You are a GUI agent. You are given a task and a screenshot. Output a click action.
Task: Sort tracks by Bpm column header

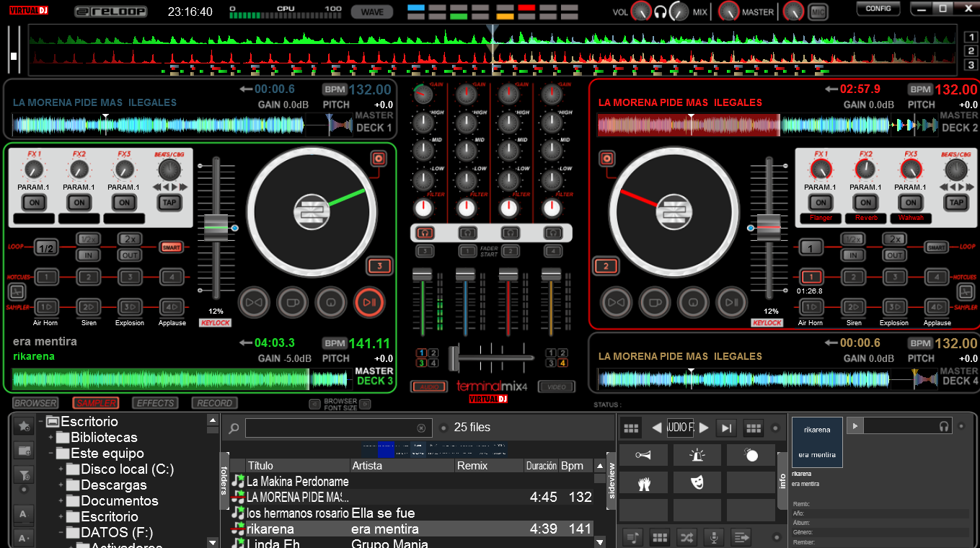coord(576,466)
